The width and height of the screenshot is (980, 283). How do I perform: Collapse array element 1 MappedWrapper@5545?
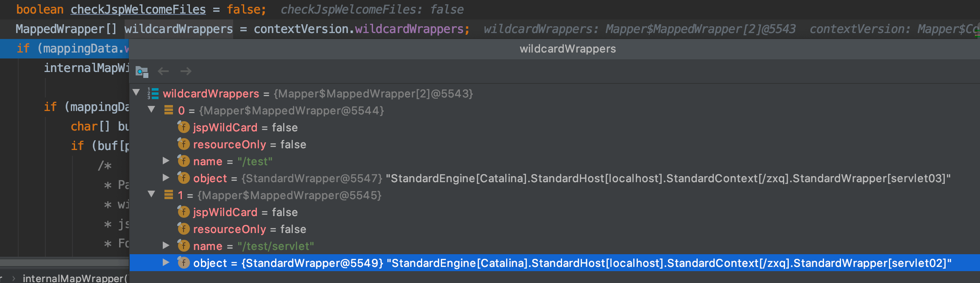151,194
